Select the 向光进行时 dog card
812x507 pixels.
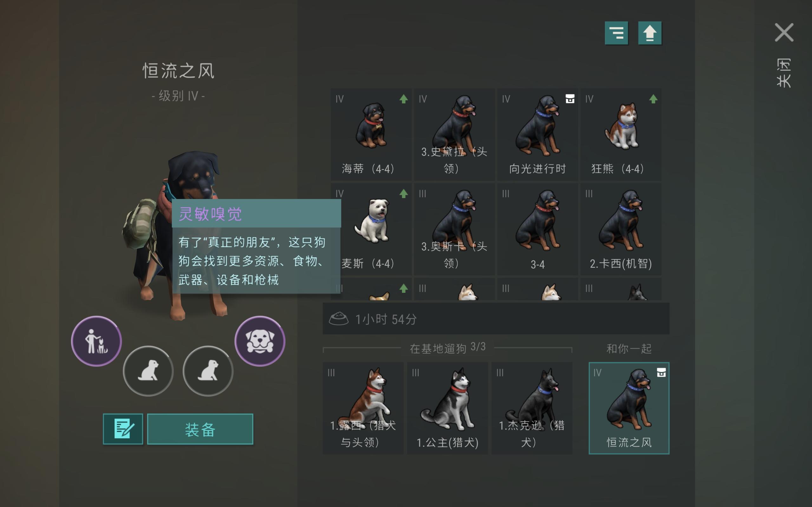537,134
